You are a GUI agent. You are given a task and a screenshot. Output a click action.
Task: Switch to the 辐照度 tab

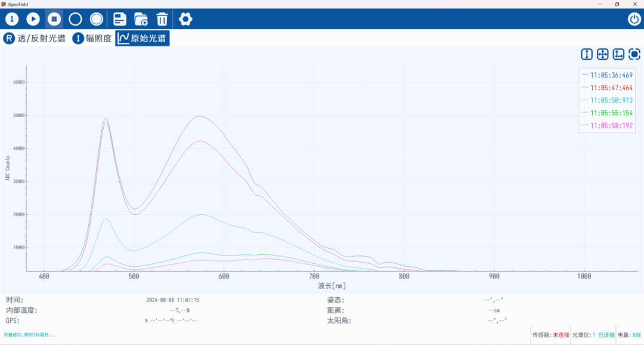pyautogui.click(x=92, y=38)
